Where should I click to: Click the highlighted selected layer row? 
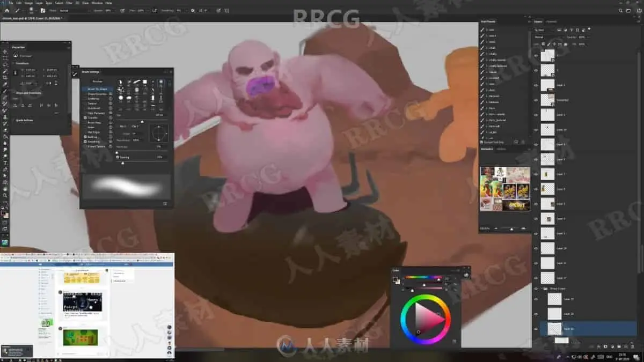pos(588,328)
